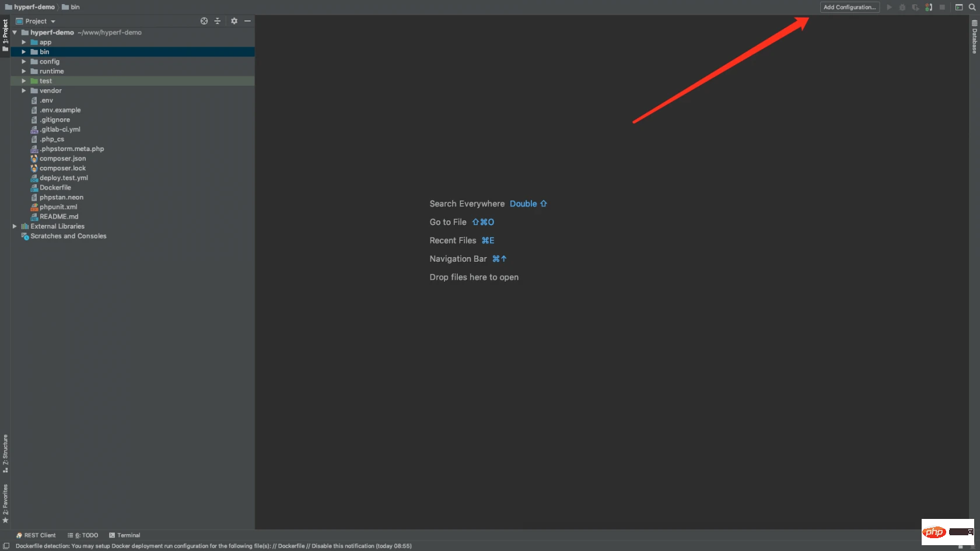This screenshot has height=551, width=980.
Task: Open the Project view dropdown
Action: click(x=40, y=21)
